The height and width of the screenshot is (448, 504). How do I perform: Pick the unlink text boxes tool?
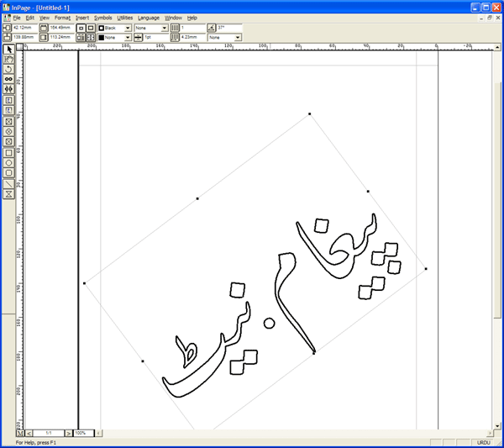pyautogui.click(x=9, y=89)
